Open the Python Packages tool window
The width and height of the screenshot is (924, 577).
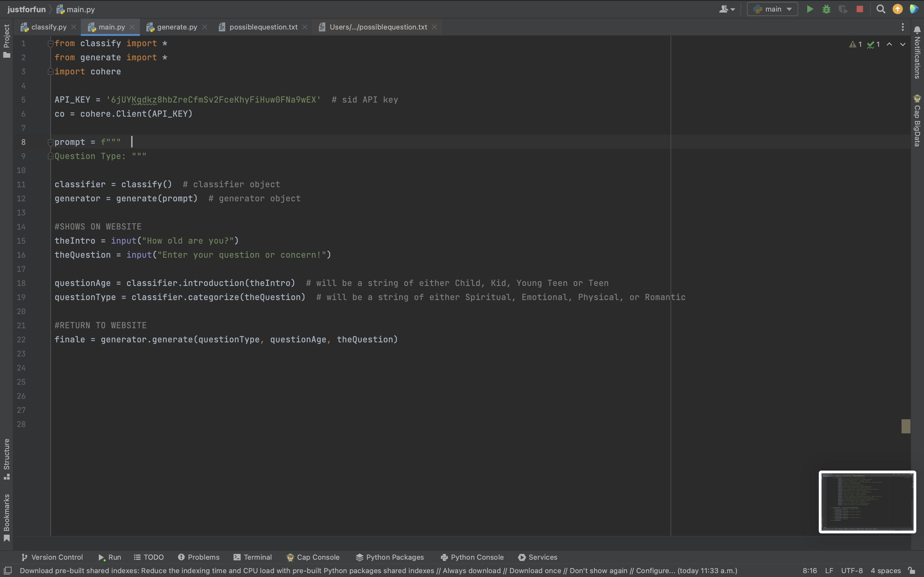tap(389, 557)
